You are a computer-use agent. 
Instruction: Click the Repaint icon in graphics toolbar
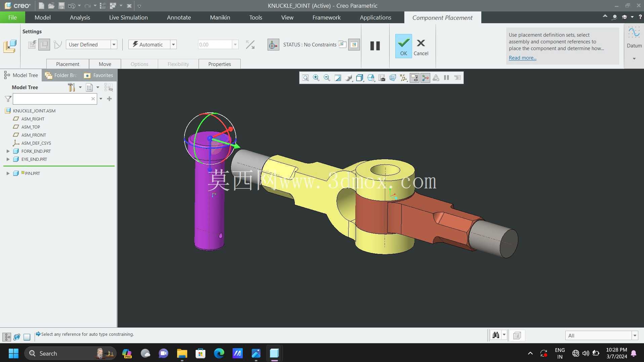[x=338, y=78]
